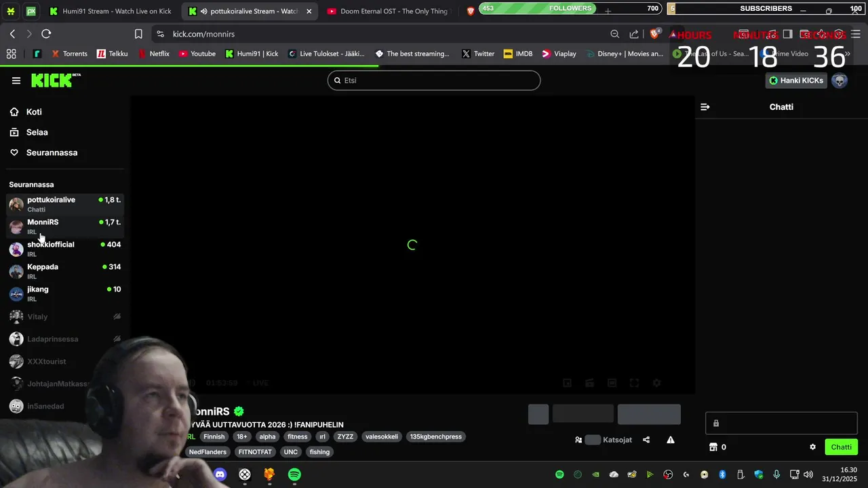868x488 pixels.
Task: Reload the page with the refresh icon
Action: pos(46,34)
